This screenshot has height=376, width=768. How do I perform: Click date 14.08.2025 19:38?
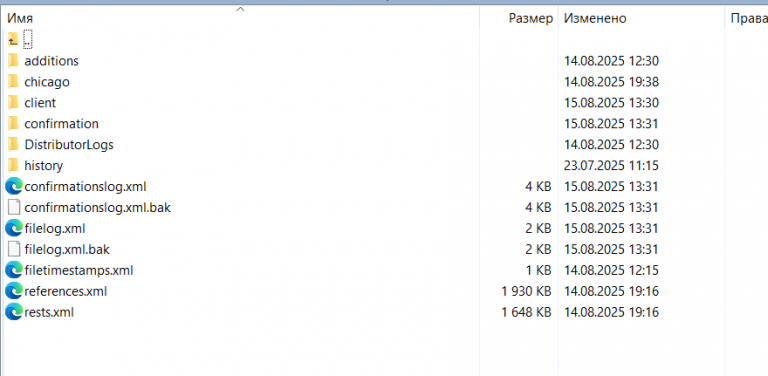pos(611,82)
